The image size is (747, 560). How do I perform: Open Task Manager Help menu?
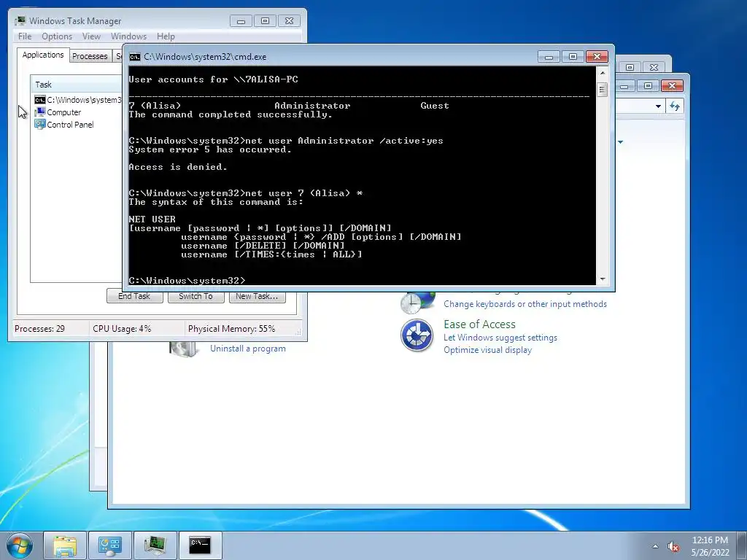click(166, 36)
